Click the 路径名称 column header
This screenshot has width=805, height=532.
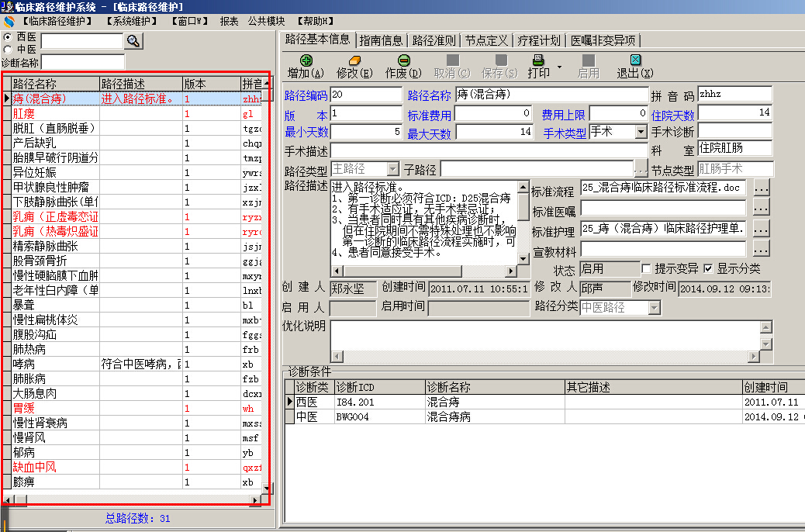pyautogui.click(x=55, y=84)
